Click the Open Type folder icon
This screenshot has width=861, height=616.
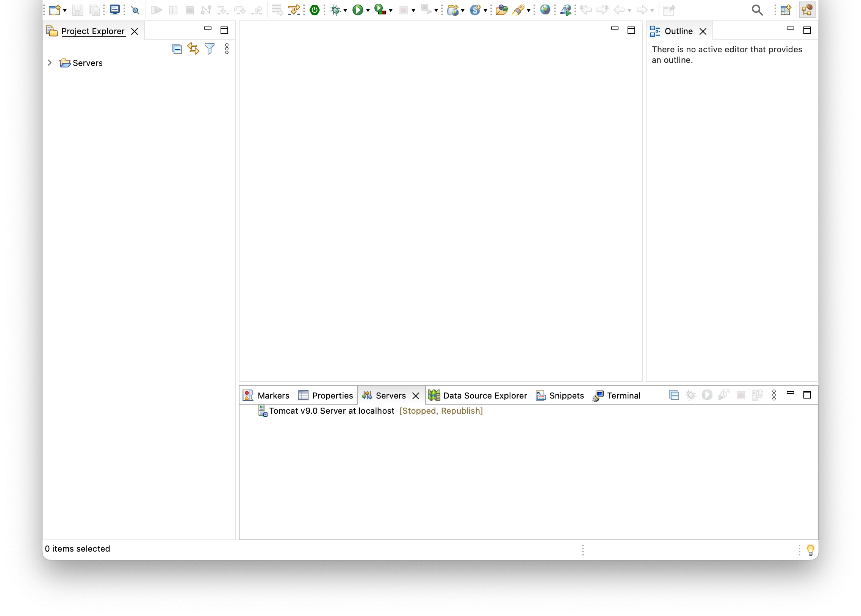(x=501, y=10)
